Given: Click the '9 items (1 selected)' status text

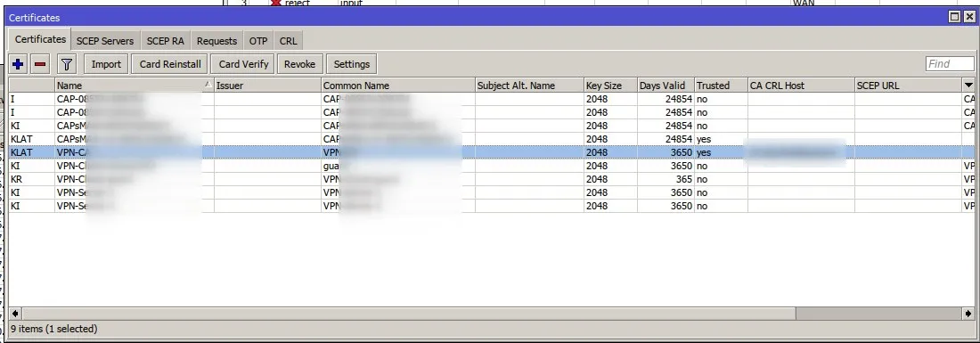Looking at the screenshot, I should click(54, 329).
